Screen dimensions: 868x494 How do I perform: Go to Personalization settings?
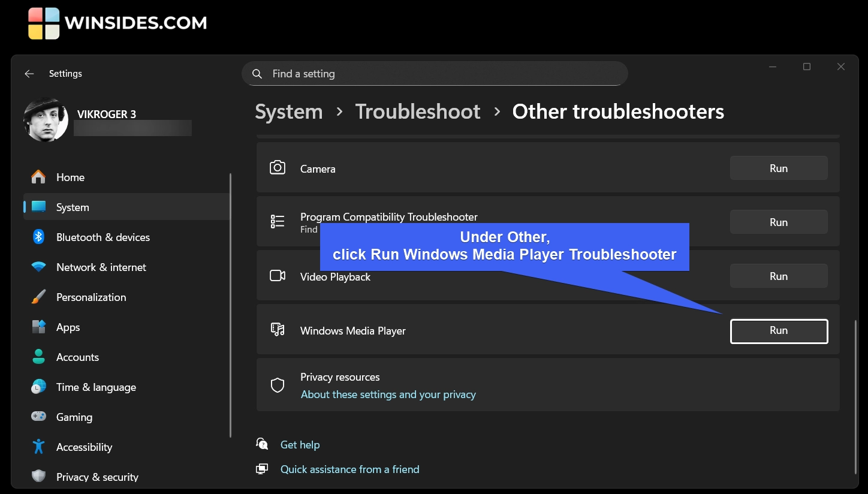[91, 297]
